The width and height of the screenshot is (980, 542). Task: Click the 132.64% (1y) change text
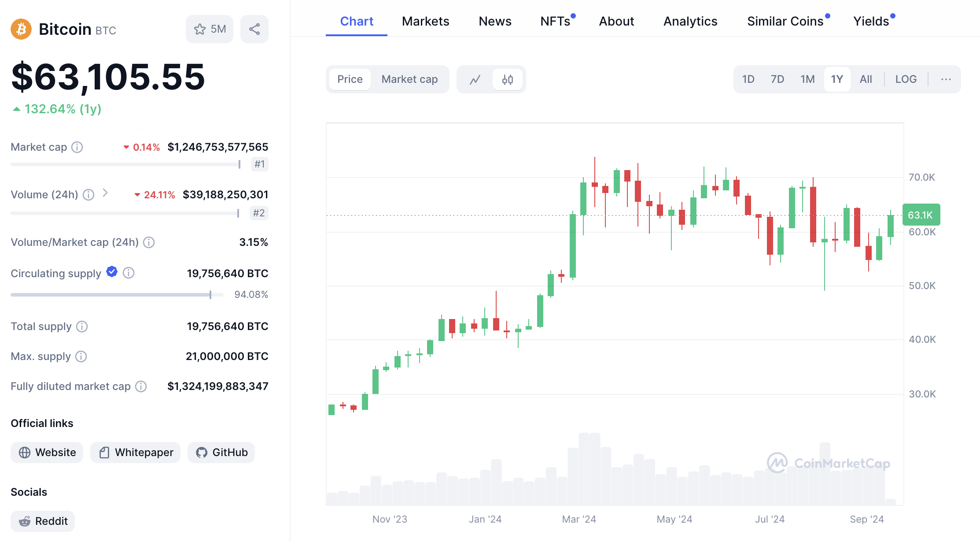pos(63,109)
